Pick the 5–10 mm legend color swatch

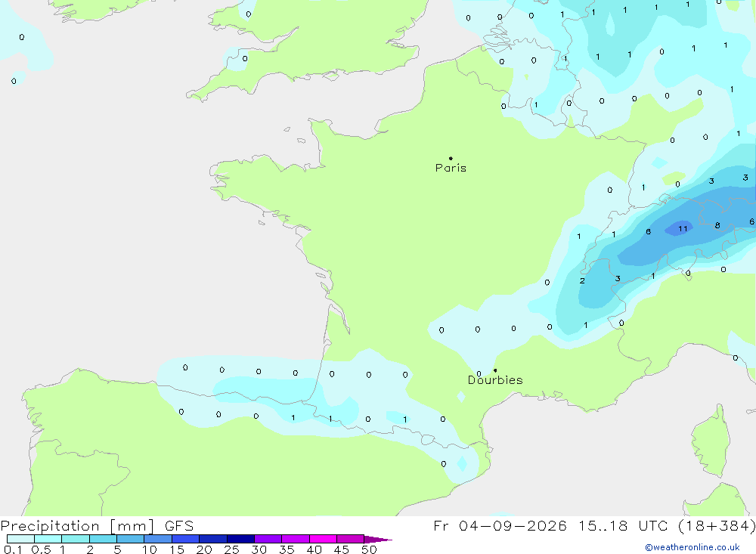[131, 539]
